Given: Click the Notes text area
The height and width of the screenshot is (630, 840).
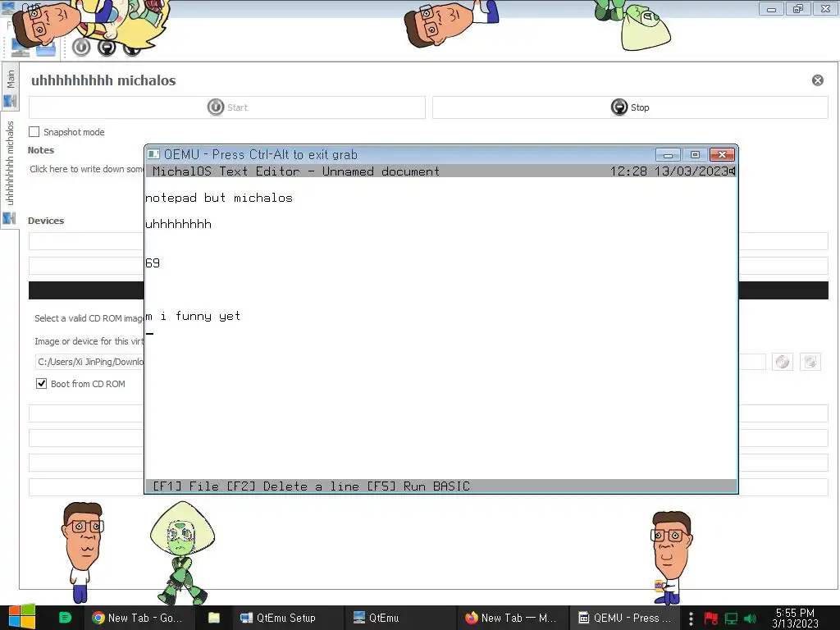Looking at the screenshot, I should (85, 169).
